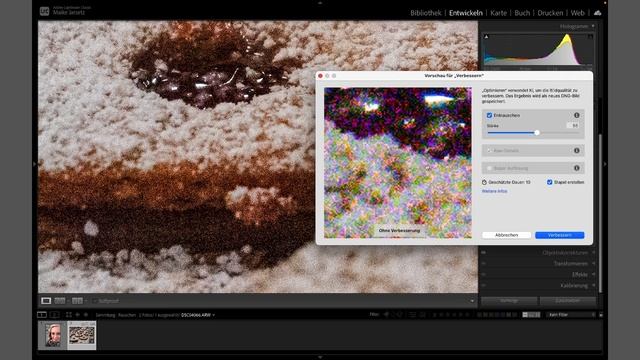The height and width of the screenshot is (360, 640).
Task: Show info for the Entrauschen option
Action: [x=576, y=116]
